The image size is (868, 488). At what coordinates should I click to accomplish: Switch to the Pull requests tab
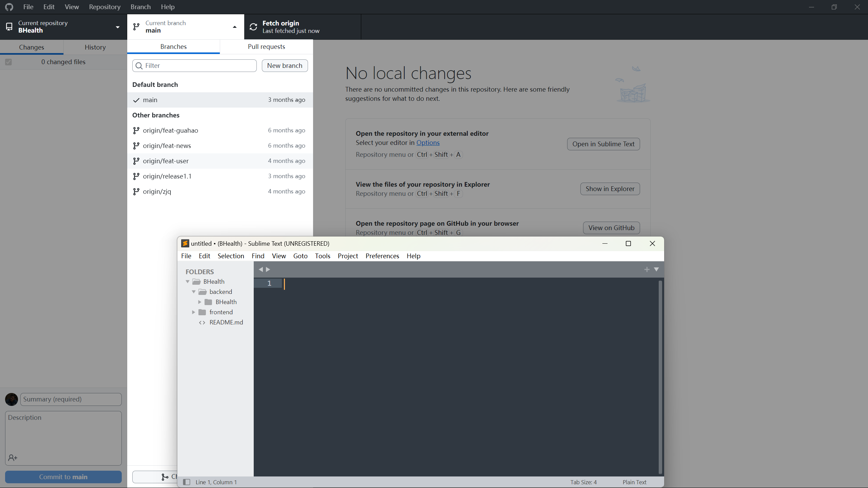pos(266,46)
